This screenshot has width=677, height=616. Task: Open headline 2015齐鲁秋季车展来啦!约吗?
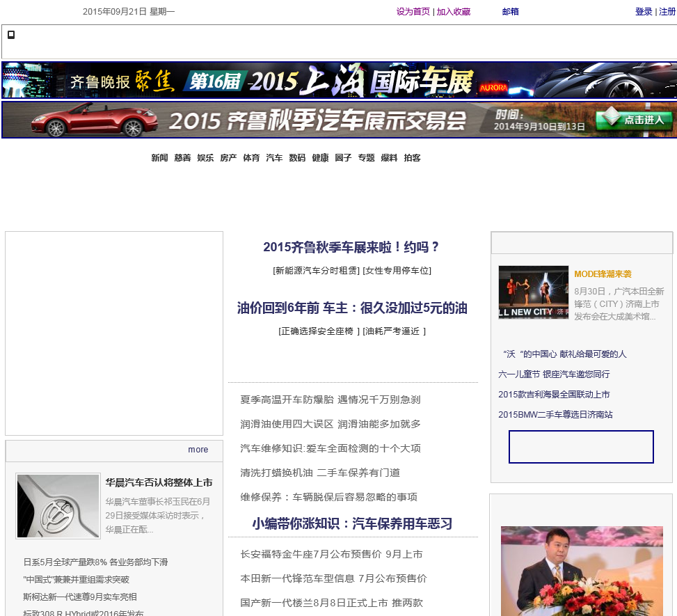[x=351, y=247]
